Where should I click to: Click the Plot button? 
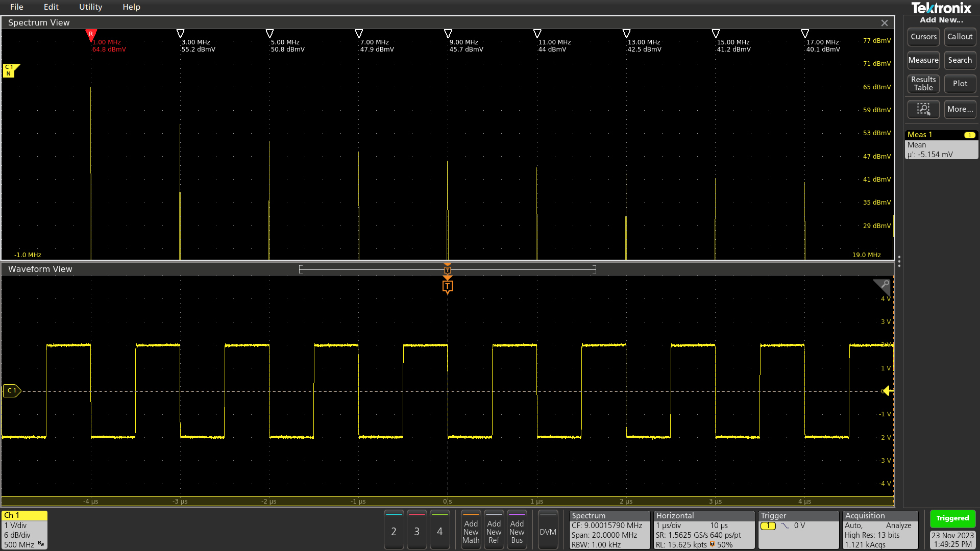[x=960, y=84]
